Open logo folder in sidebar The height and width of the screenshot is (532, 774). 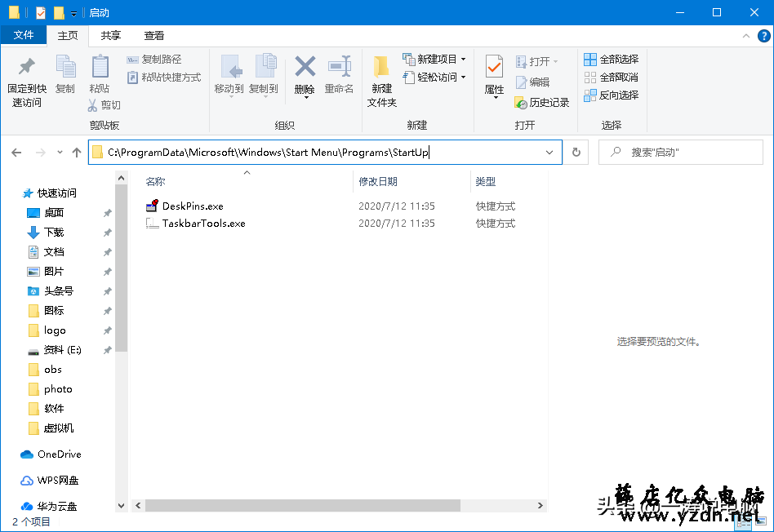[x=47, y=330]
